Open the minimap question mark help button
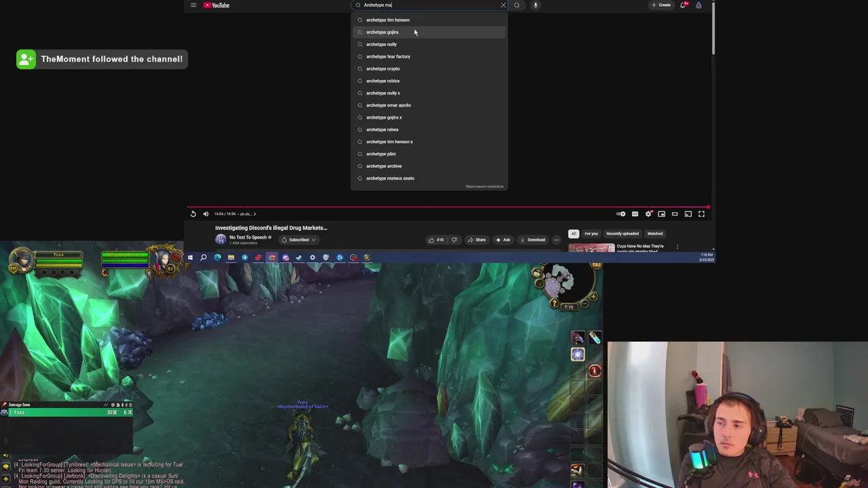 pyautogui.click(x=554, y=304)
